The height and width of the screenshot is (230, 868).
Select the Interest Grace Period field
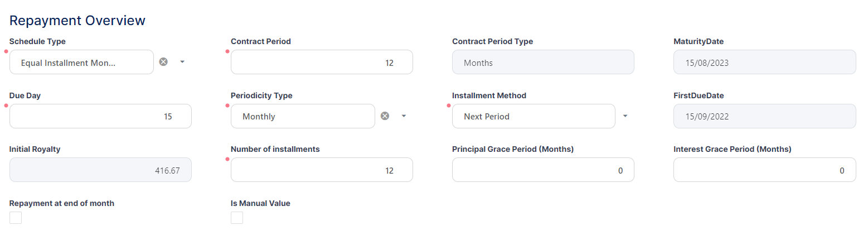coord(764,170)
